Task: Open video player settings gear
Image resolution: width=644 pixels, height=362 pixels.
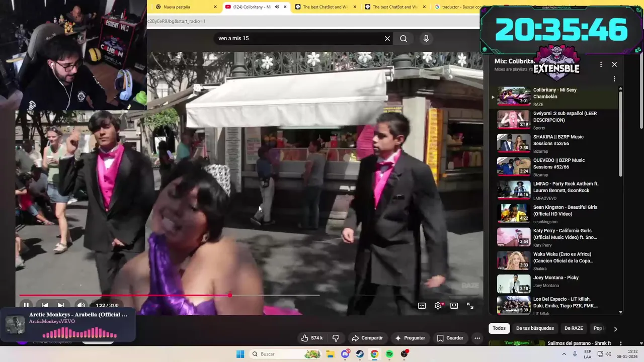Action: (438, 306)
